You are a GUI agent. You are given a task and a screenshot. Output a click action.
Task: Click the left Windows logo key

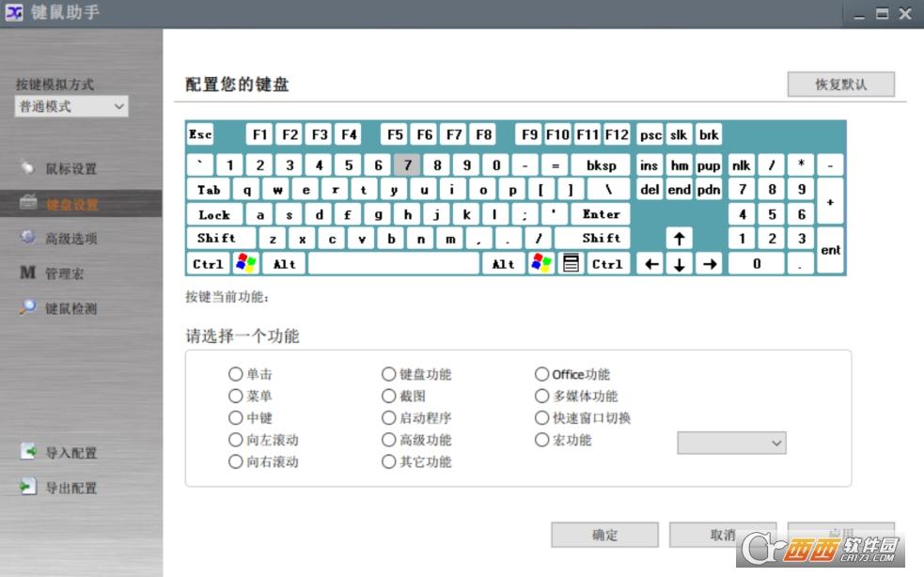pyautogui.click(x=245, y=263)
